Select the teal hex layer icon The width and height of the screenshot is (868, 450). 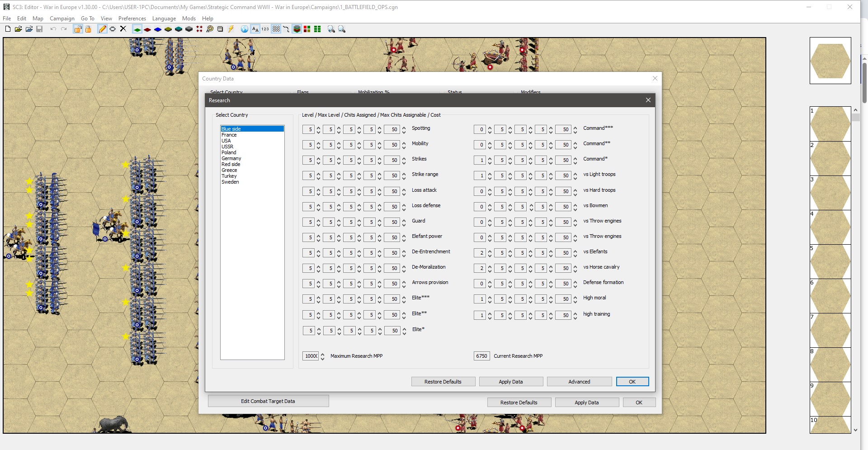click(179, 29)
